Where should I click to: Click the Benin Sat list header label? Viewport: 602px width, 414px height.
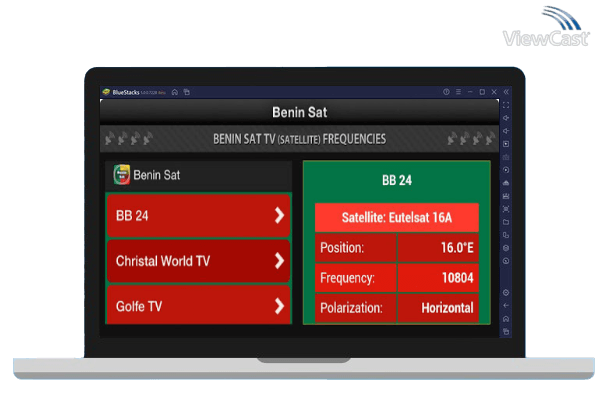[x=157, y=176]
